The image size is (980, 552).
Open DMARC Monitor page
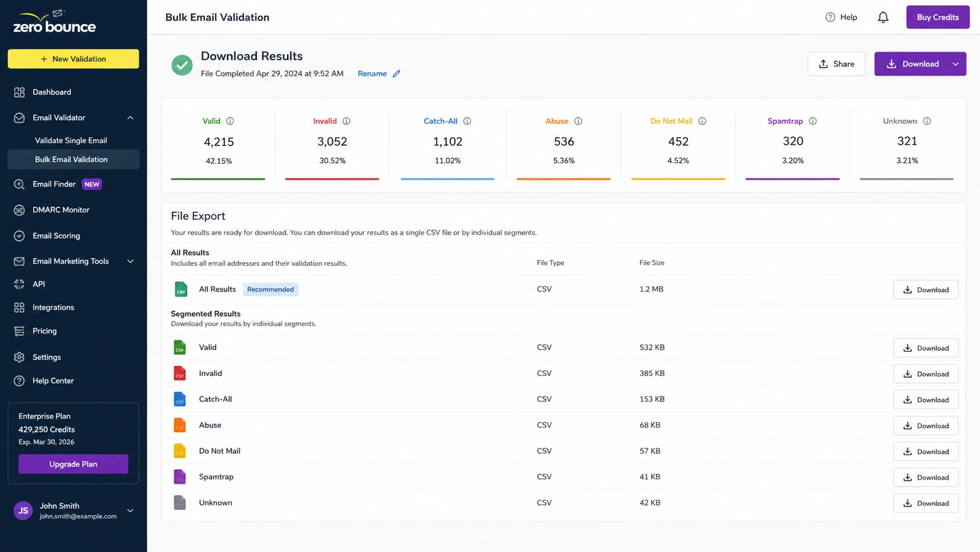61,210
